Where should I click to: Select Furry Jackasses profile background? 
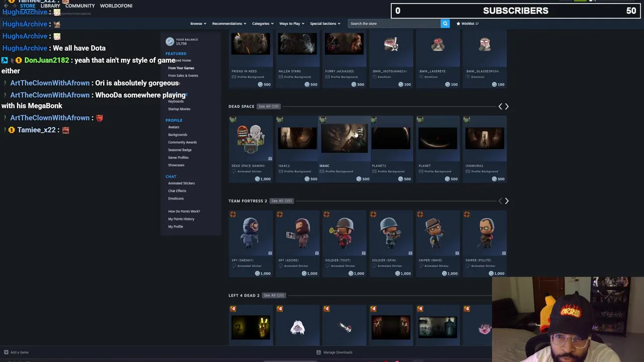tap(344, 59)
